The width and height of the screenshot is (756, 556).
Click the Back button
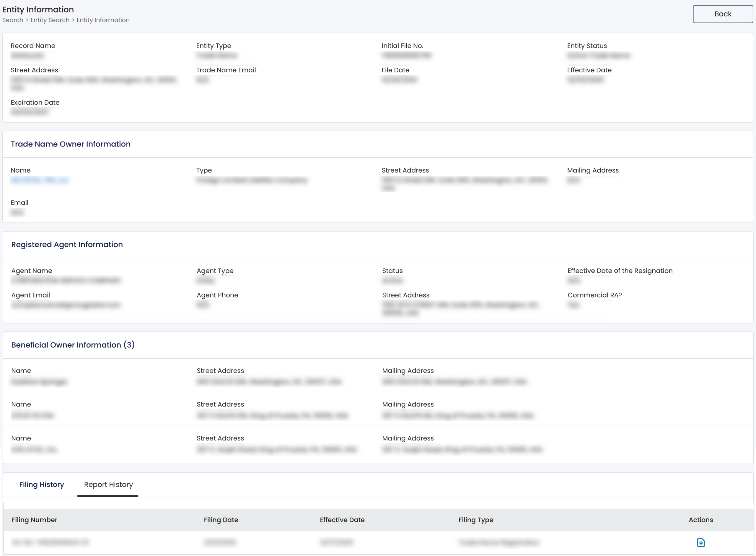pyautogui.click(x=722, y=14)
